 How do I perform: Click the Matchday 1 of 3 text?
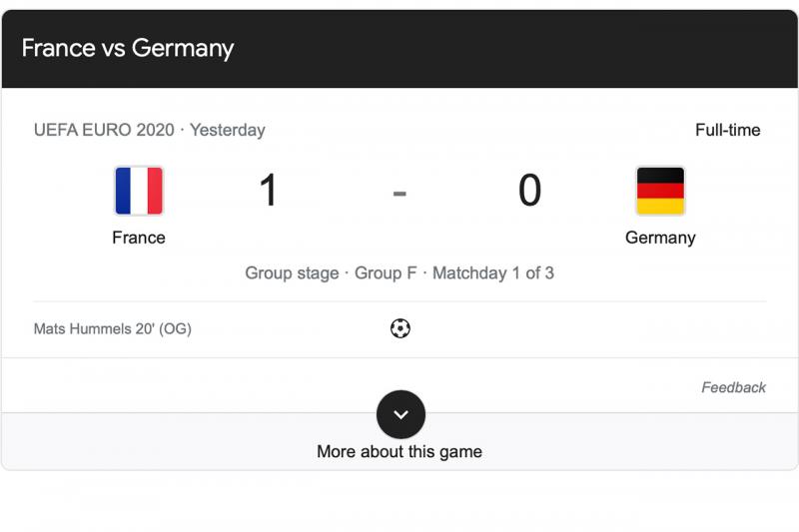click(x=493, y=272)
